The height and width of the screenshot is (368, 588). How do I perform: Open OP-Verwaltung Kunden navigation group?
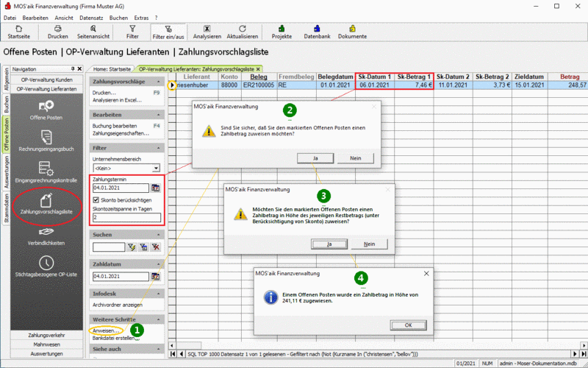coord(46,79)
